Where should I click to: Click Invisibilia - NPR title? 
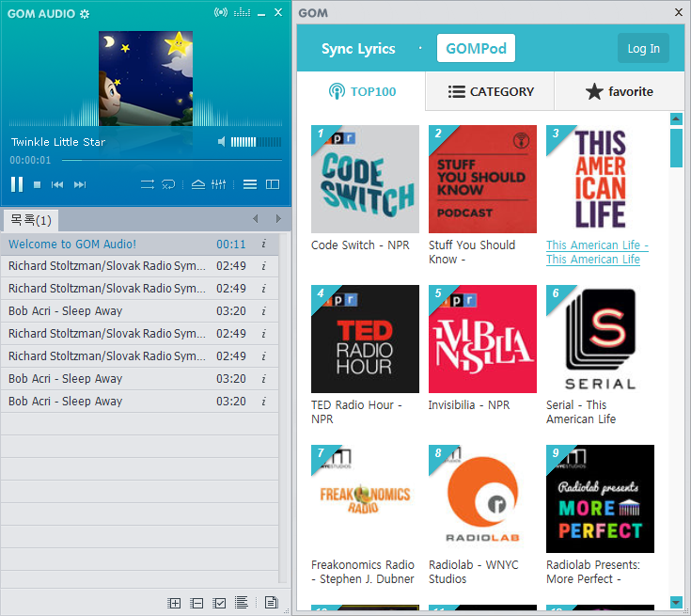pyautogui.click(x=469, y=404)
